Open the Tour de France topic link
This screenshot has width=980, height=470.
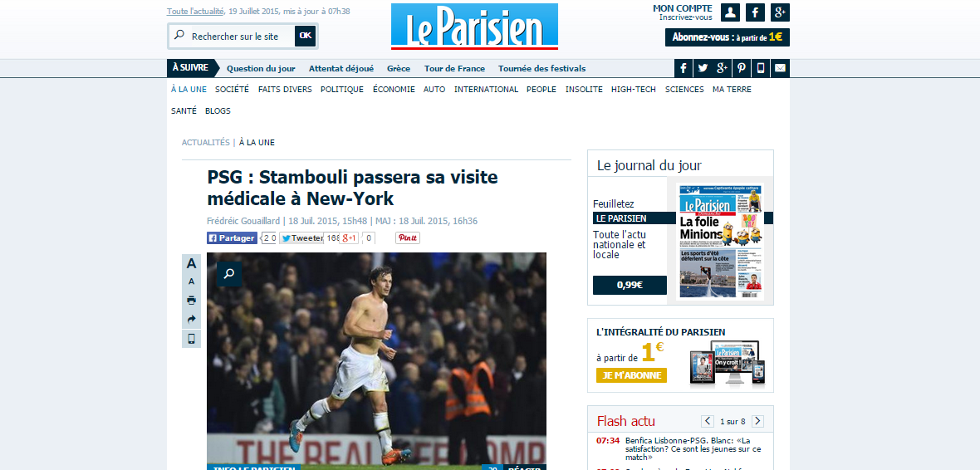tap(454, 69)
